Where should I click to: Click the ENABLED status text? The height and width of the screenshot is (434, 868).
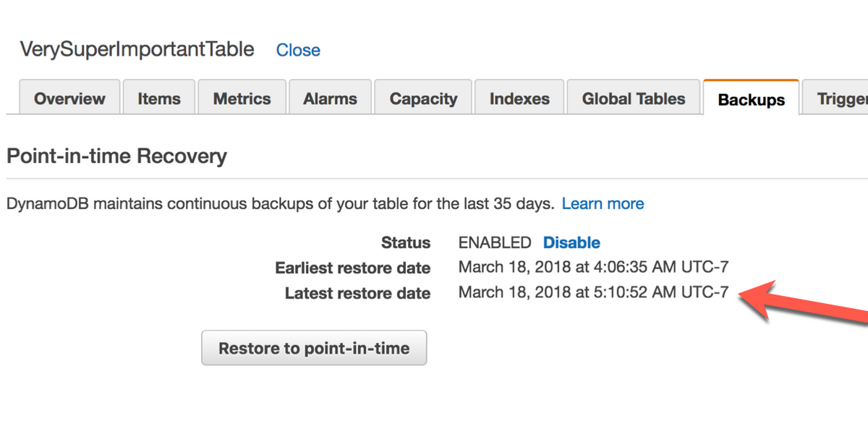(495, 243)
